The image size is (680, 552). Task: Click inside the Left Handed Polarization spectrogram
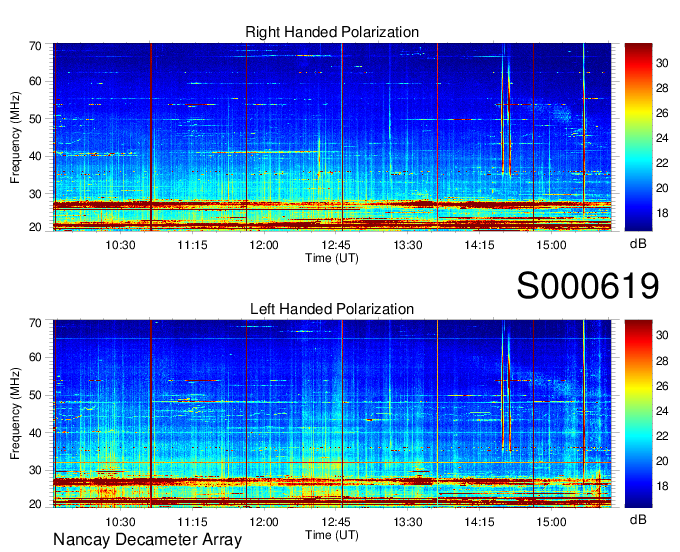point(332,414)
